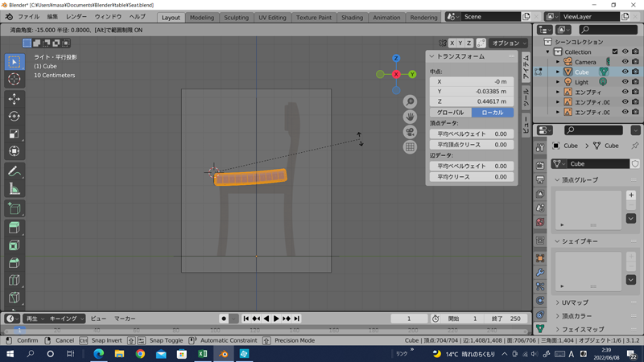
Task: Switch orthographic/perspective grid icon
Action: (x=410, y=147)
